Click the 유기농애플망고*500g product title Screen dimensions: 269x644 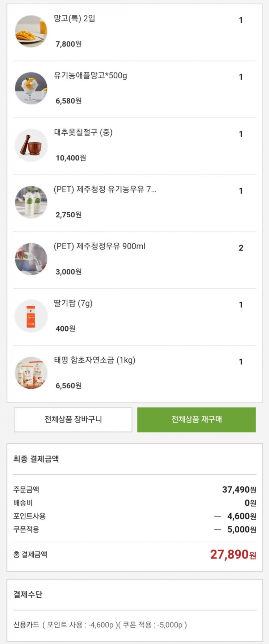click(x=91, y=76)
